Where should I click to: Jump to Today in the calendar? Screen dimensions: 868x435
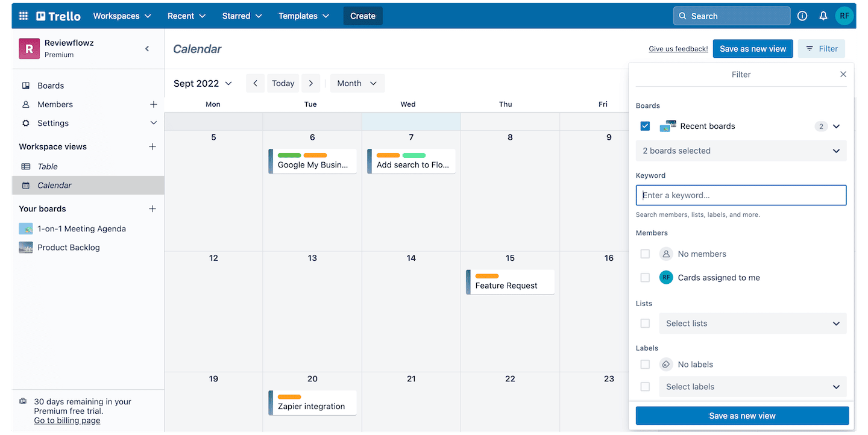click(283, 84)
